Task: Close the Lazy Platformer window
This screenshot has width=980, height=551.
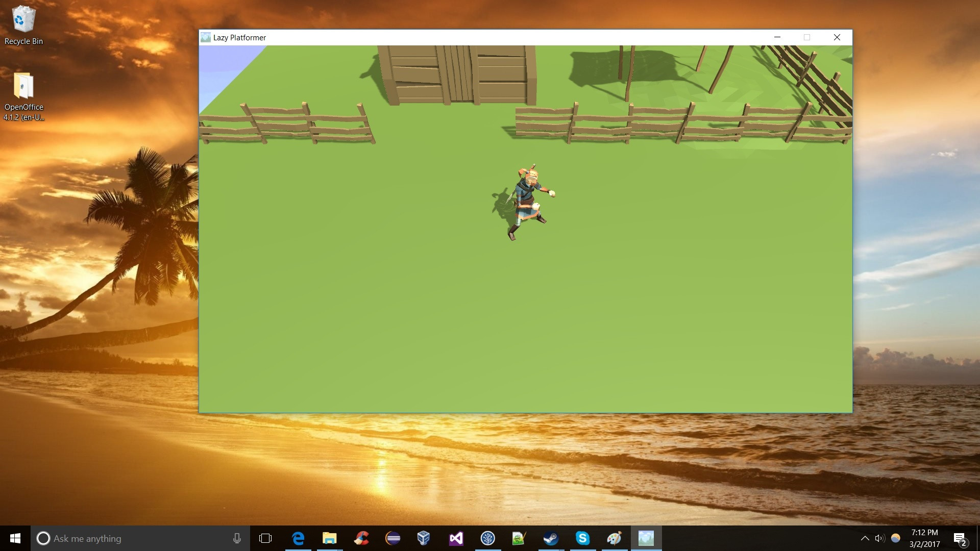Action: (x=837, y=37)
